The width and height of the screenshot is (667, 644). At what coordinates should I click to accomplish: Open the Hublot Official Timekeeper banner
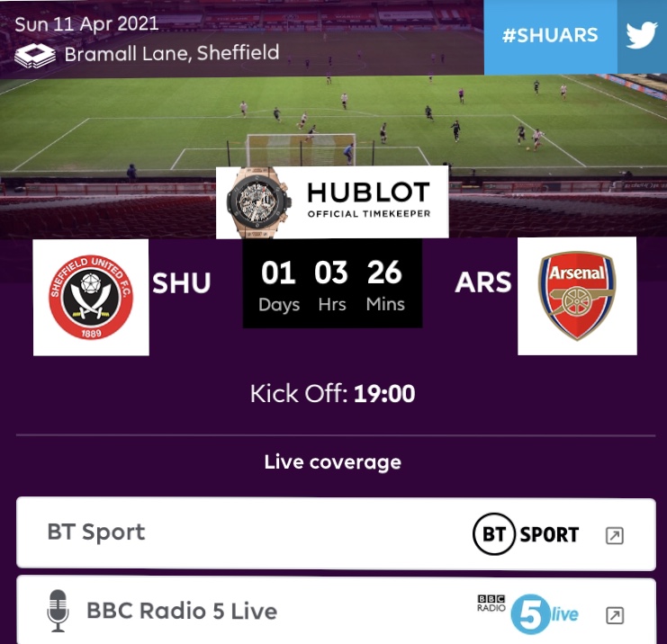click(x=332, y=201)
